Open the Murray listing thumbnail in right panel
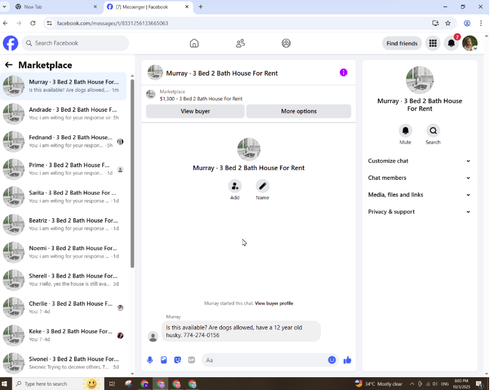This screenshot has width=500, height=390. 420,80
